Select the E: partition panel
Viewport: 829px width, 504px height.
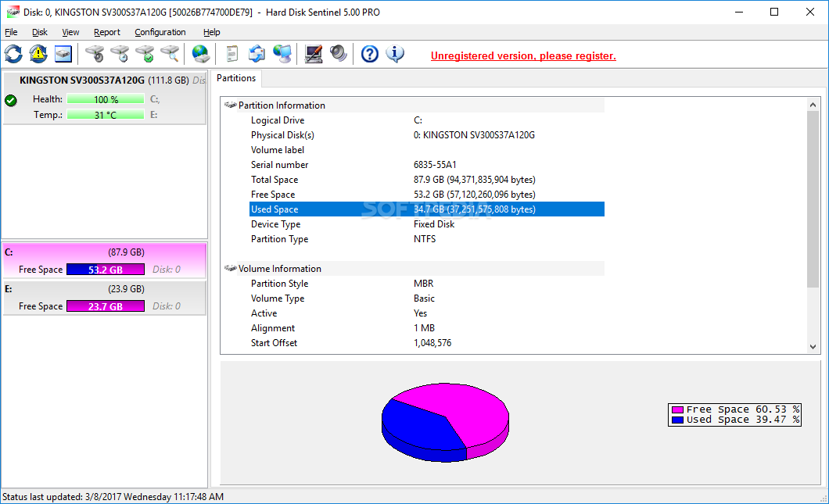coord(104,298)
